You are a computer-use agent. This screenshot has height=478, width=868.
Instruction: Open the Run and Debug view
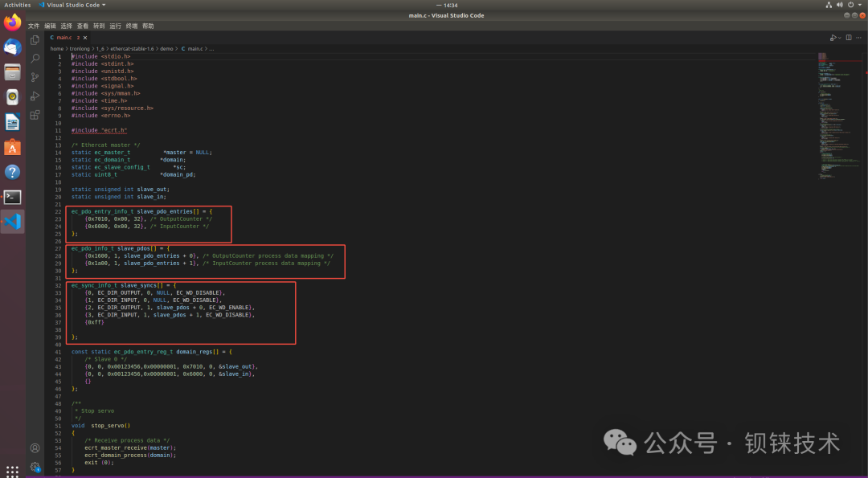point(35,96)
